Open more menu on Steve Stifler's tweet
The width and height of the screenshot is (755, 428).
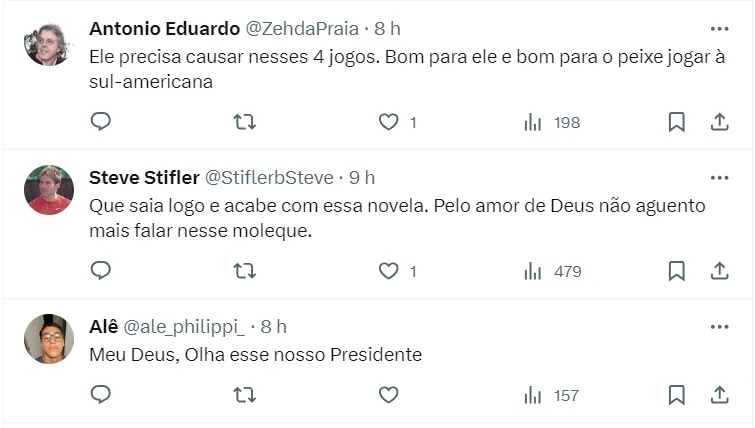pyautogui.click(x=719, y=177)
